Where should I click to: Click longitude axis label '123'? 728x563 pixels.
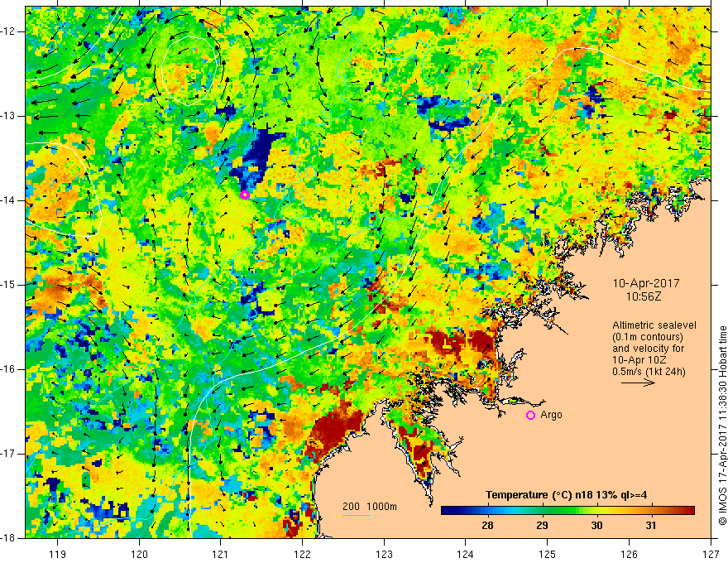point(384,554)
